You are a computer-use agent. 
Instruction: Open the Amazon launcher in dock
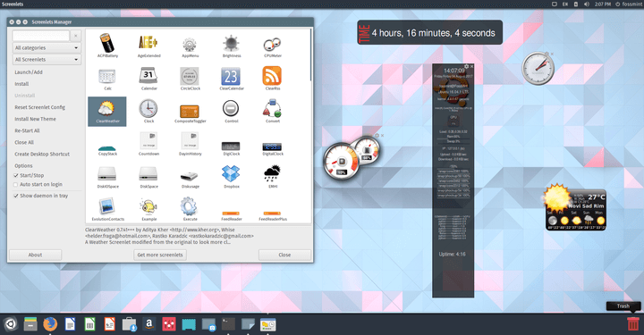click(x=149, y=324)
